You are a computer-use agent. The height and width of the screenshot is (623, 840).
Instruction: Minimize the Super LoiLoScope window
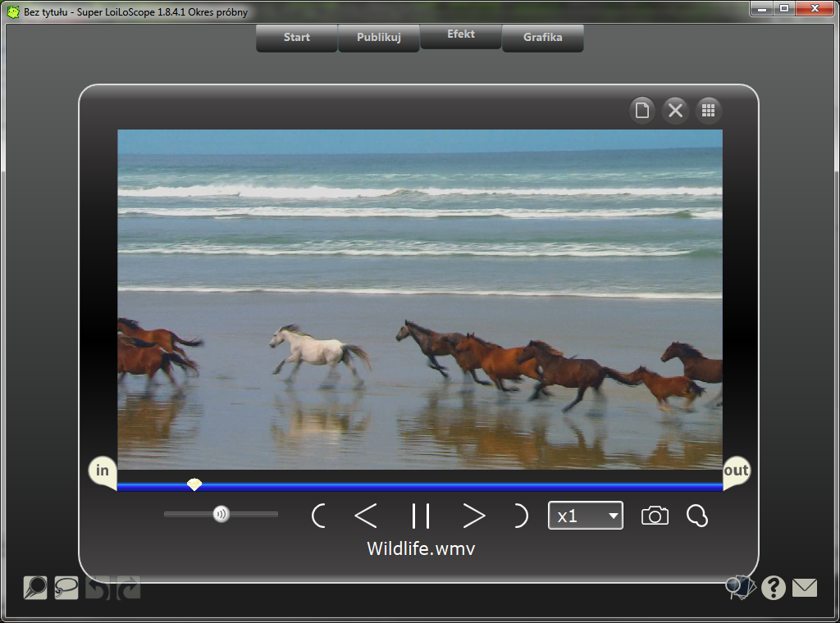[761, 9]
